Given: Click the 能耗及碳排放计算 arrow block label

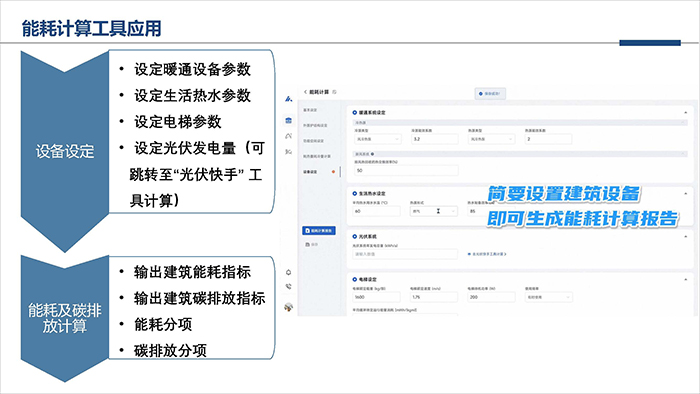Looking at the screenshot, I should point(65,318).
